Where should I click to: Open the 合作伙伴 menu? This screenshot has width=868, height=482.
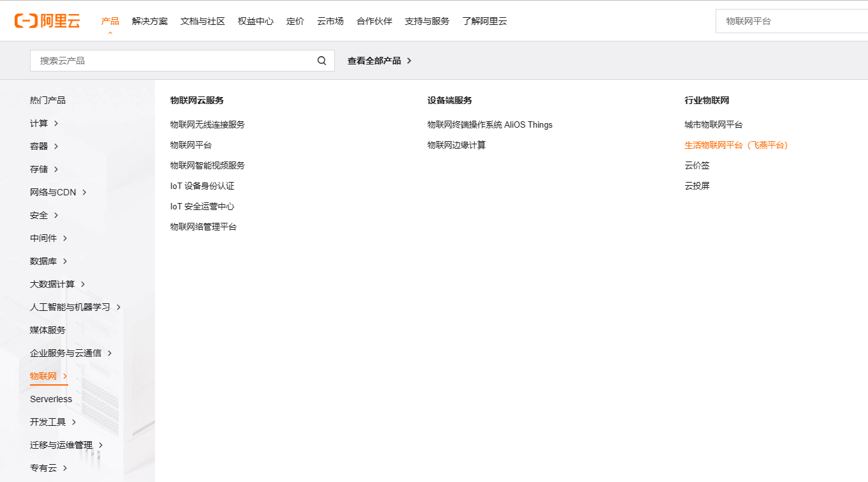[x=374, y=21]
